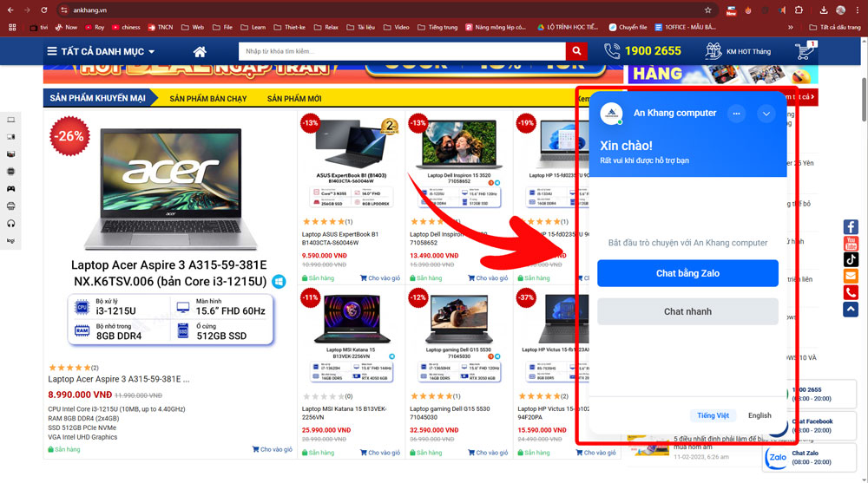The height and width of the screenshot is (483, 868).
Task: Click page vertical scrollbar
Action: coord(865,100)
